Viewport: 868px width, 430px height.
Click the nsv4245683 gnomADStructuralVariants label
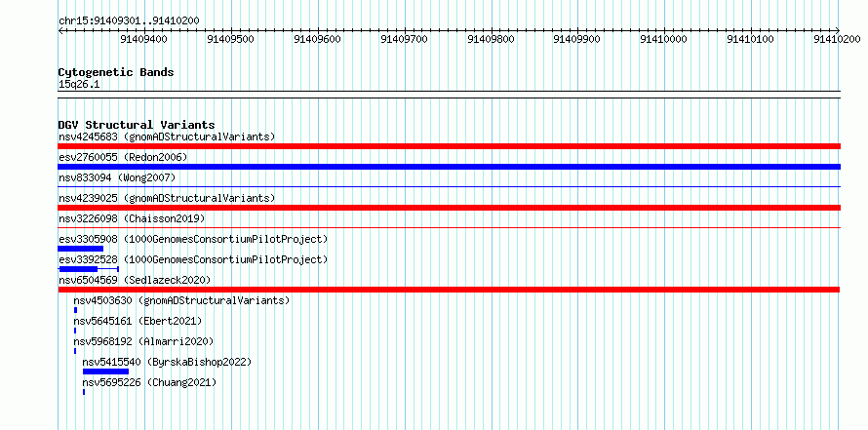167,137
